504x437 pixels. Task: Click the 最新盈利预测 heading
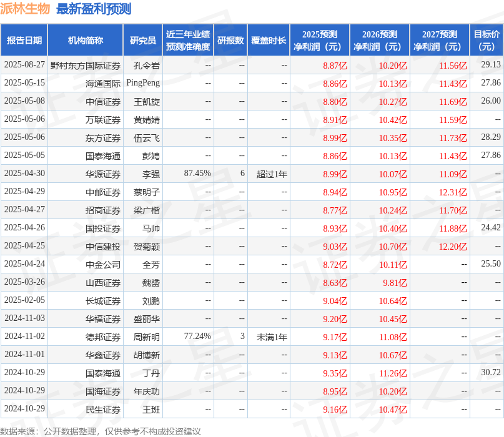(x=94, y=9)
